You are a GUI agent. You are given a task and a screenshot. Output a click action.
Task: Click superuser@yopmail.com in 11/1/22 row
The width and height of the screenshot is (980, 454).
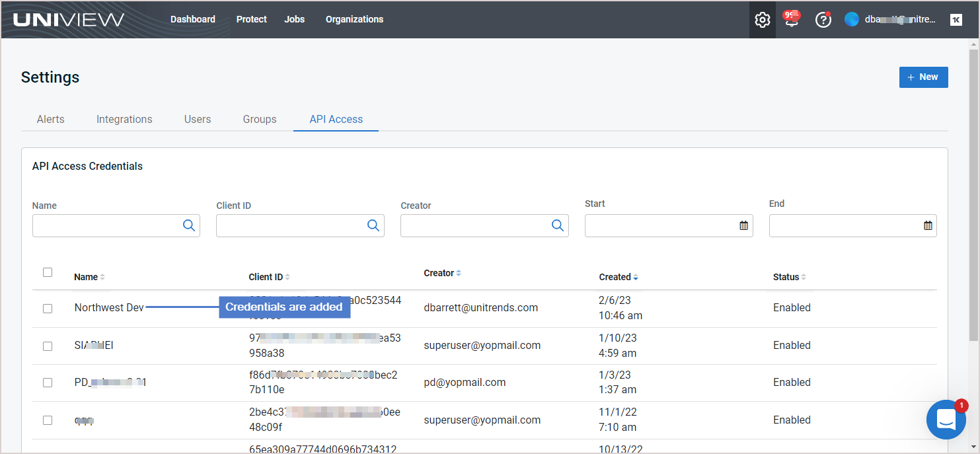point(482,420)
